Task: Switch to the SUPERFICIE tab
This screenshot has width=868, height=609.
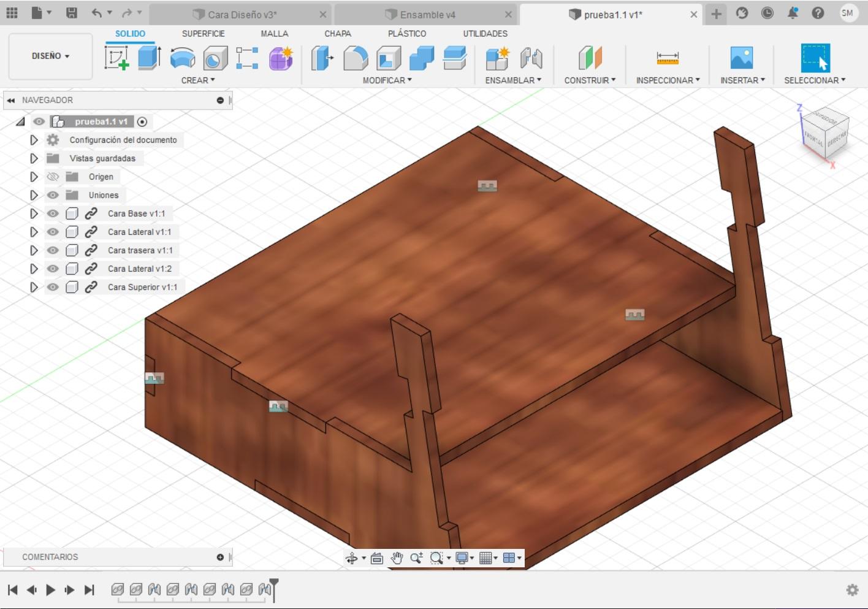Action: tap(203, 34)
